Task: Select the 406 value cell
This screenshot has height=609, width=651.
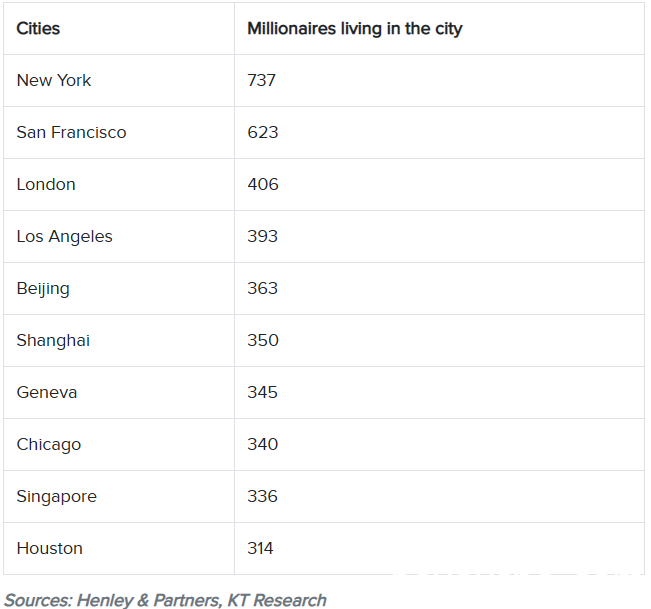Action: tap(439, 184)
